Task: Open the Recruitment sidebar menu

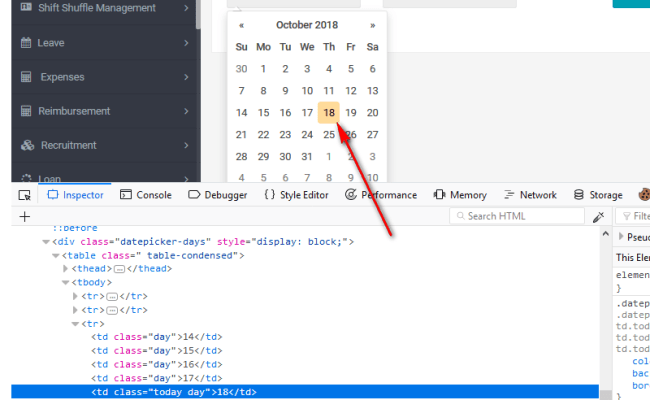Action: click(x=106, y=145)
